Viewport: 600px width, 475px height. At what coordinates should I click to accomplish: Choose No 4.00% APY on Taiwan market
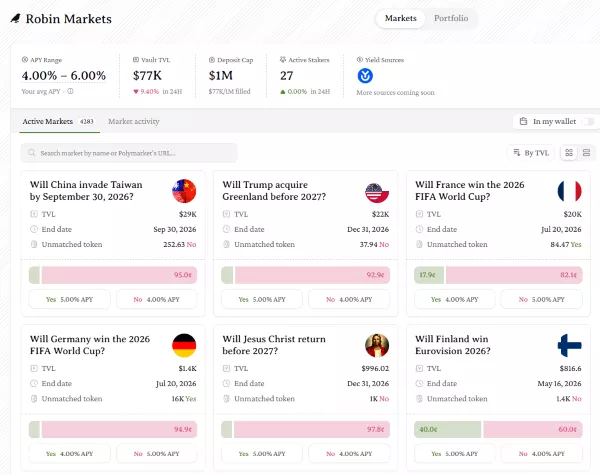(x=157, y=299)
